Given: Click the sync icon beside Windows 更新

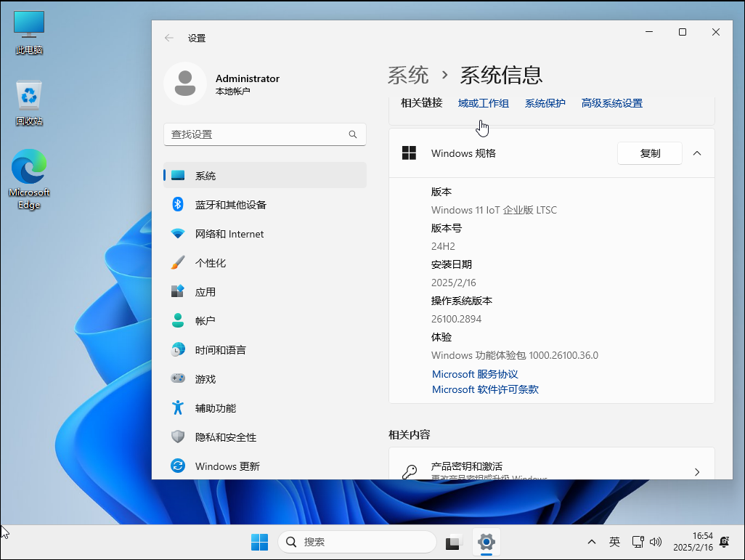Looking at the screenshot, I should coord(178,466).
